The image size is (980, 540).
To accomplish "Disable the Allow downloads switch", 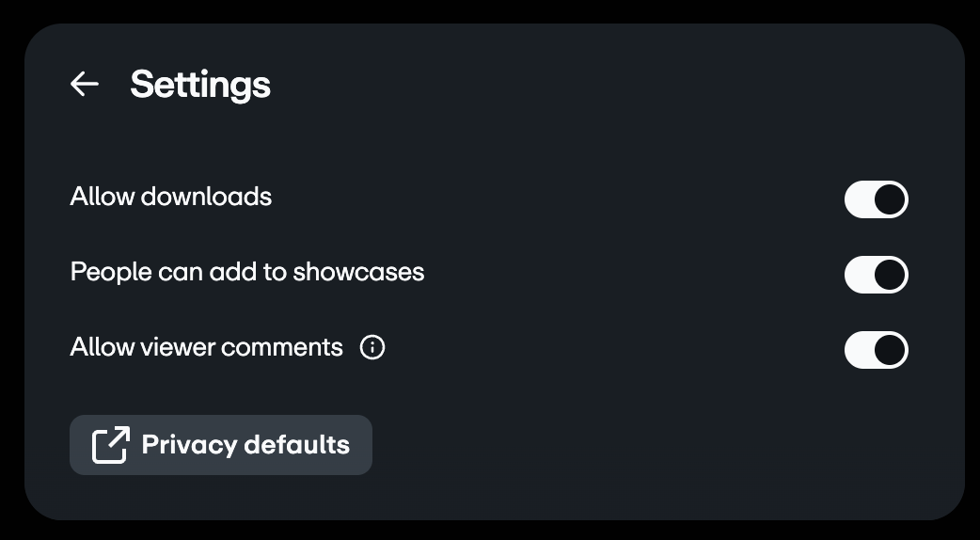I will pyautogui.click(x=876, y=199).
